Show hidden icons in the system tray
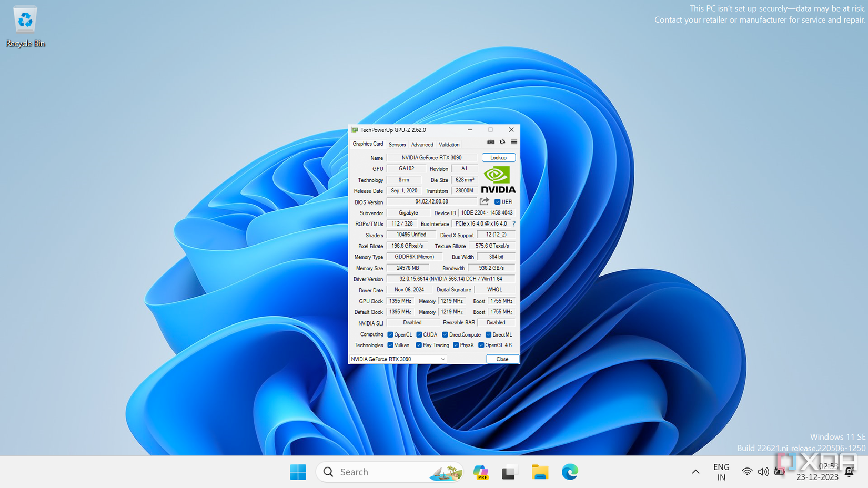This screenshot has width=868, height=488. tap(695, 472)
